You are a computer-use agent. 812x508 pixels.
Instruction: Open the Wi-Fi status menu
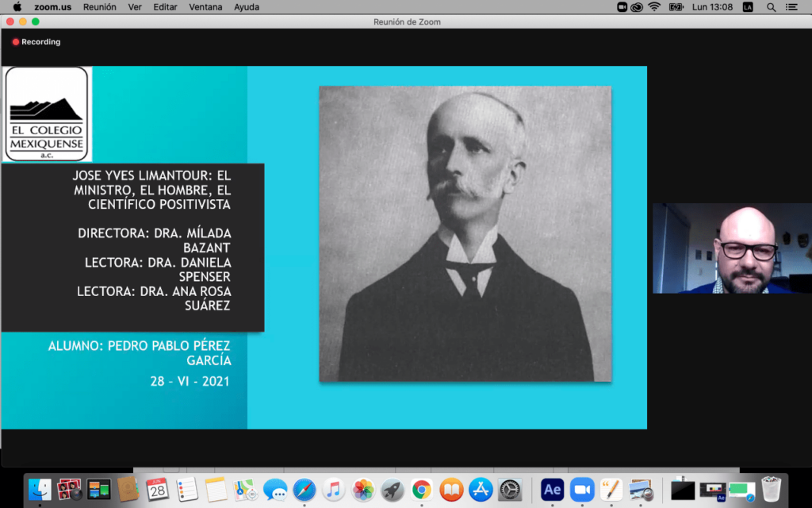pos(654,7)
